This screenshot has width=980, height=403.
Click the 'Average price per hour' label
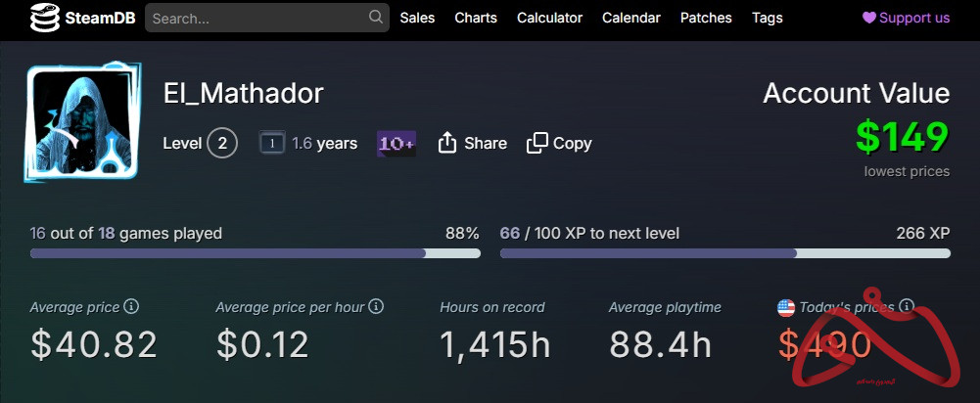point(290,307)
